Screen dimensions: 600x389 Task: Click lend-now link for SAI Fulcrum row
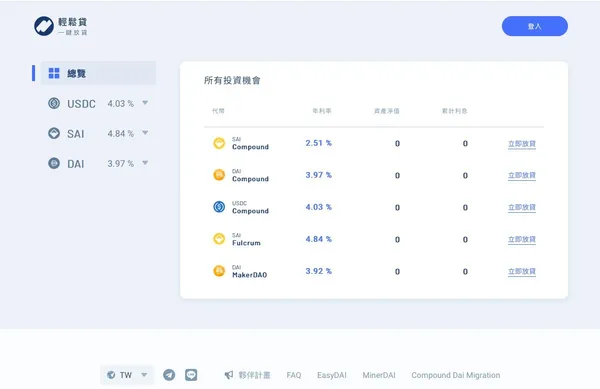coord(522,239)
